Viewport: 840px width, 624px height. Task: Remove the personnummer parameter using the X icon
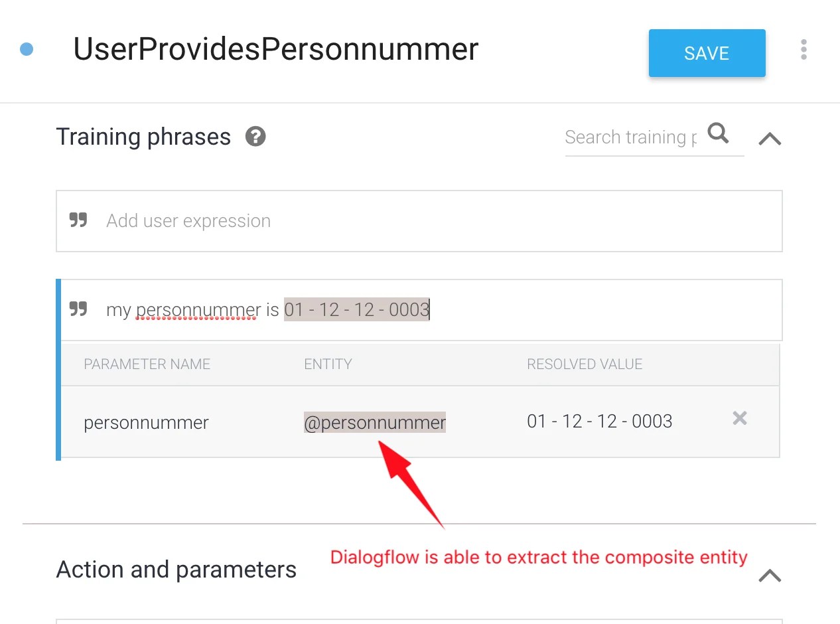pyautogui.click(x=739, y=419)
